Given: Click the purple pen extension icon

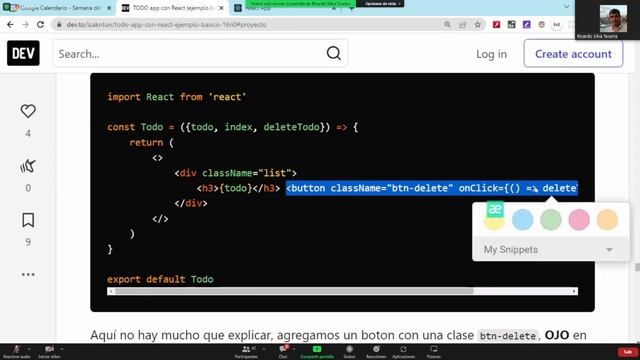Looking at the screenshot, I should point(527,24).
